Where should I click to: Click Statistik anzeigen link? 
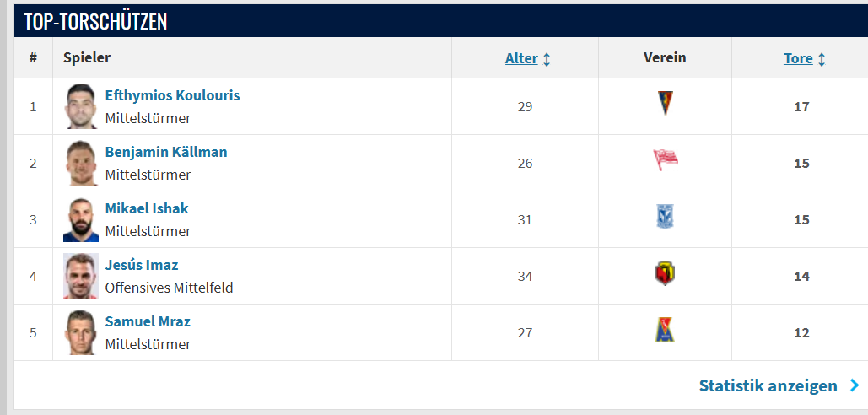click(768, 385)
